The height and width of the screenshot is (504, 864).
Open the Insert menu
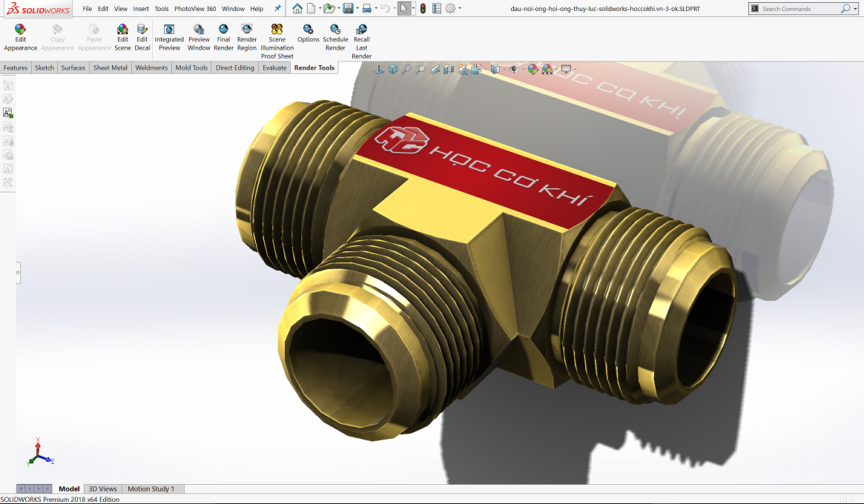tap(141, 9)
